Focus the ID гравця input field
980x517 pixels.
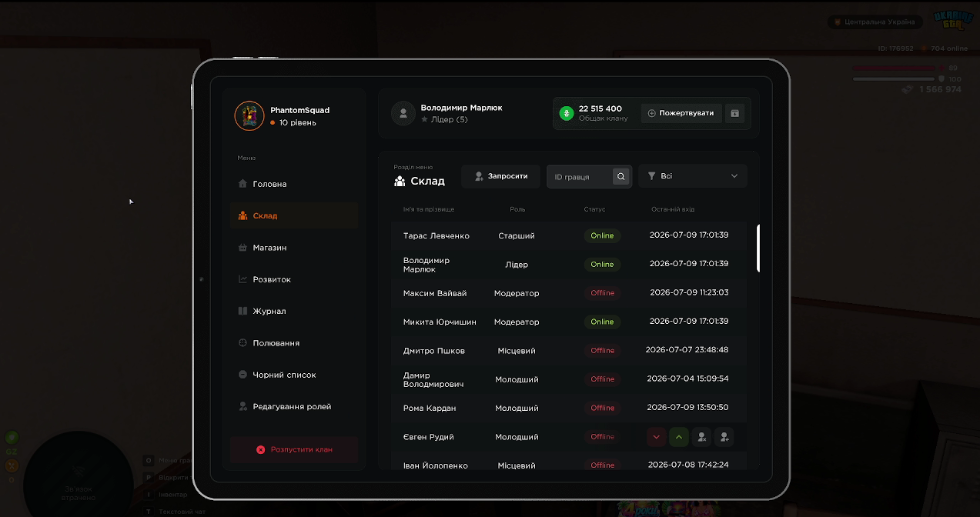point(581,177)
